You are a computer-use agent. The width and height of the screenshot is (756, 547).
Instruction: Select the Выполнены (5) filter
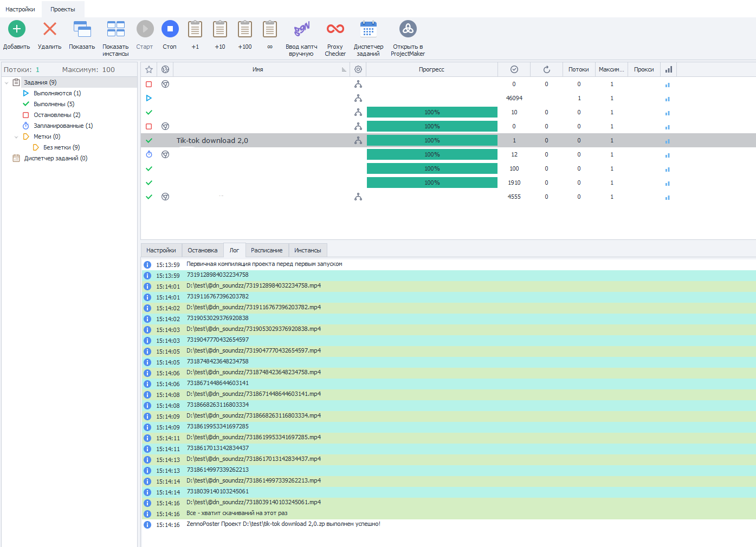tap(54, 104)
